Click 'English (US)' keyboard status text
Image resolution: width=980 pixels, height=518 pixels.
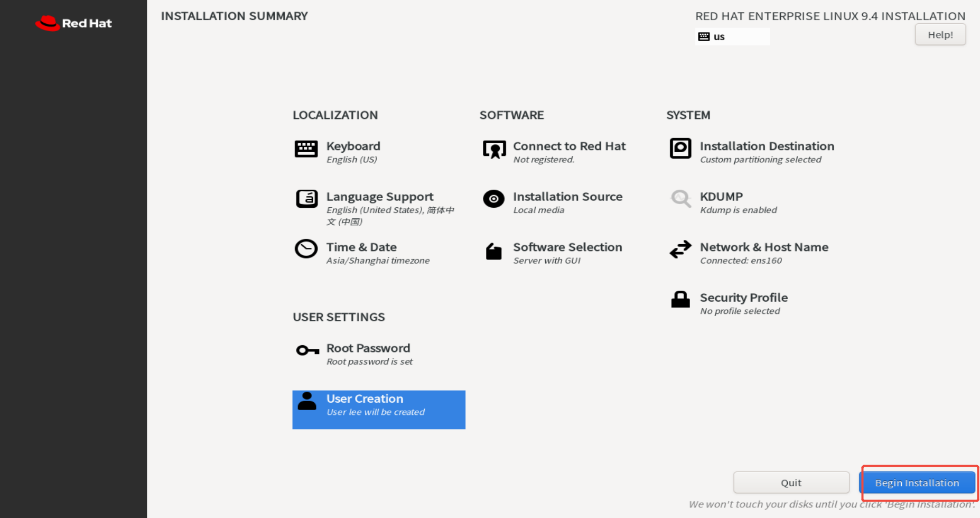click(x=352, y=160)
